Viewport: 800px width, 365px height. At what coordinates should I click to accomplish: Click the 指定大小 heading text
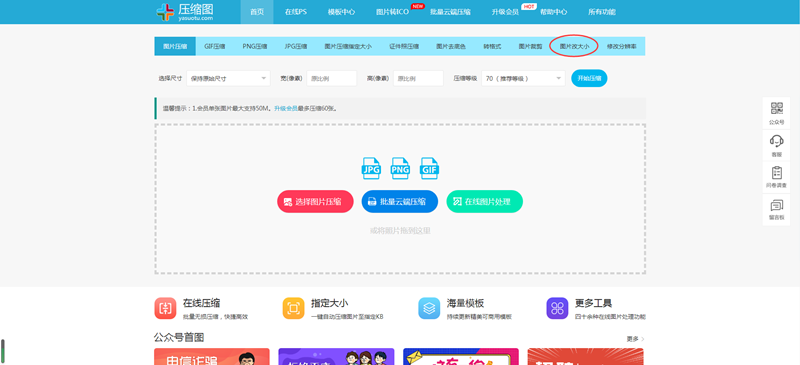[x=330, y=303]
